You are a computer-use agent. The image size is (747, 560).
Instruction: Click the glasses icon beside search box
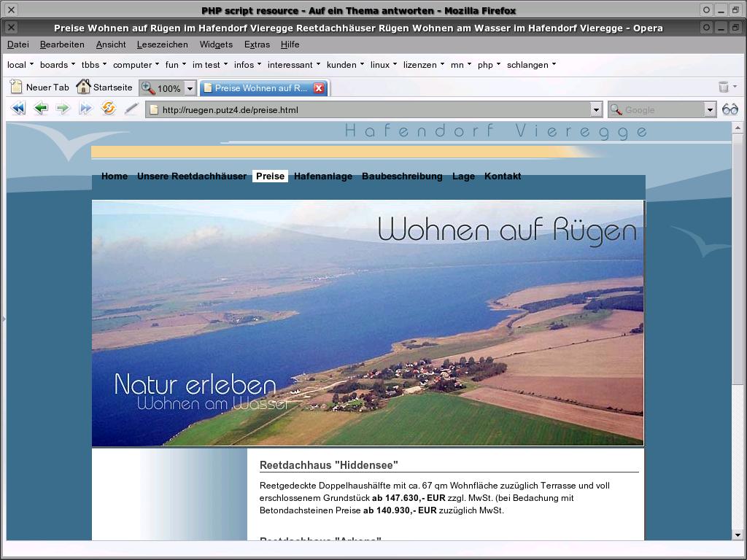point(729,109)
